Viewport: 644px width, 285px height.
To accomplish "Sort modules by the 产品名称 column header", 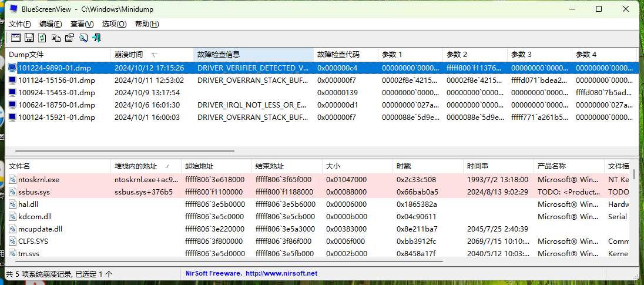I will coord(568,166).
